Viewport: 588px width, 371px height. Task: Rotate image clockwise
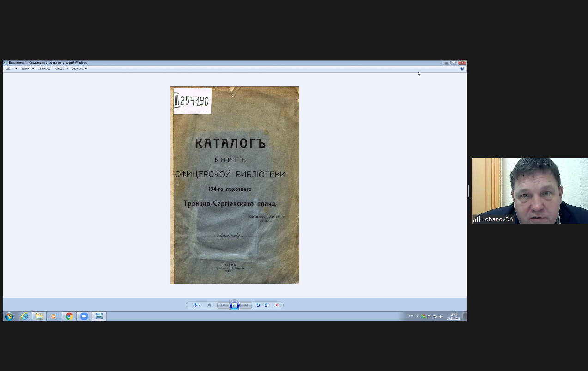pos(266,305)
